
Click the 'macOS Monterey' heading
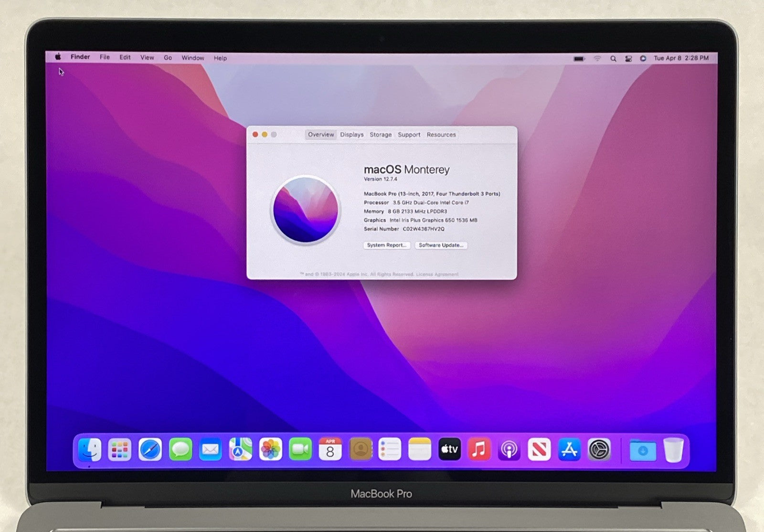(x=407, y=170)
